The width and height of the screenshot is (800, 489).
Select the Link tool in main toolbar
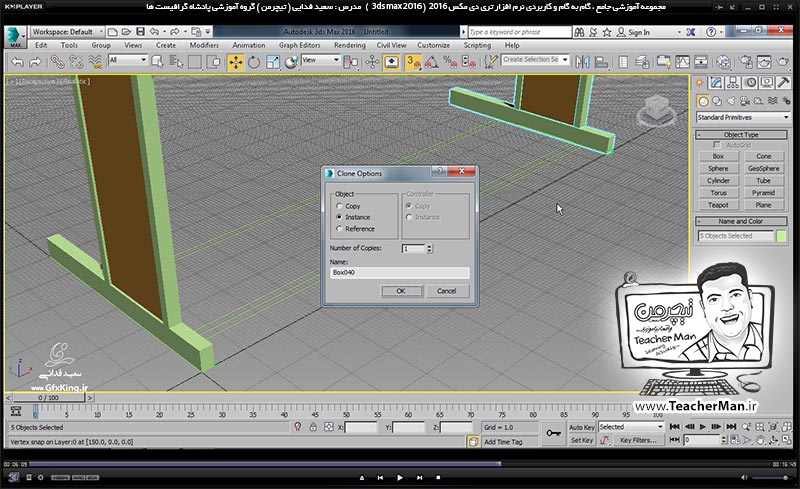click(x=57, y=62)
